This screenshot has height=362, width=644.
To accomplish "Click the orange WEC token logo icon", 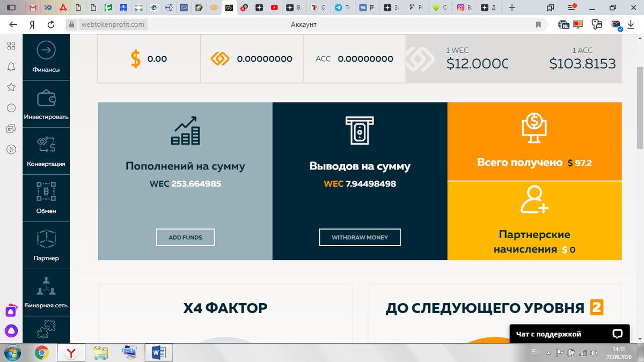I will click(x=220, y=59).
